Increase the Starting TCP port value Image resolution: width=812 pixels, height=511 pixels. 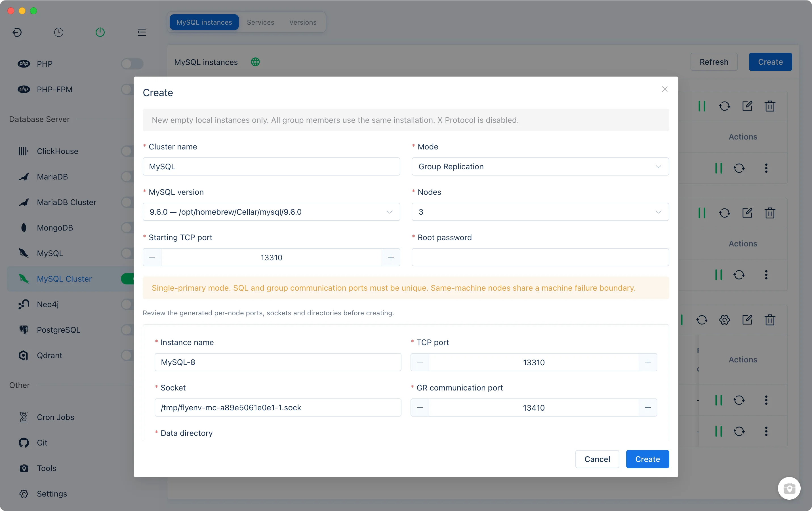point(391,257)
